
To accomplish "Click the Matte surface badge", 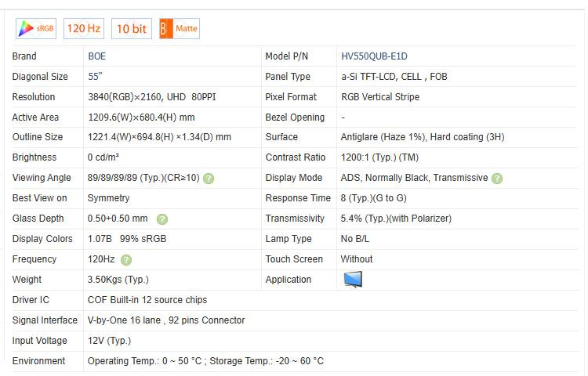I will [x=180, y=29].
